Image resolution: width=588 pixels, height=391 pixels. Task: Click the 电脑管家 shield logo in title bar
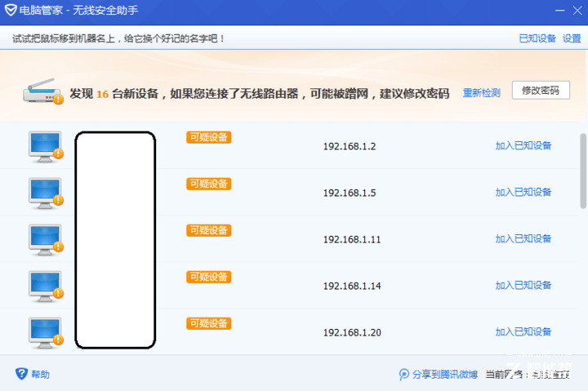tap(10, 11)
